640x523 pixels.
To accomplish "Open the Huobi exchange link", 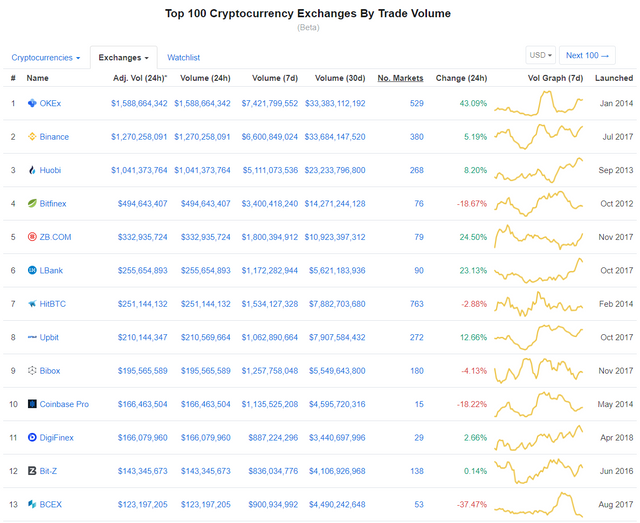I will click(50, 170).
